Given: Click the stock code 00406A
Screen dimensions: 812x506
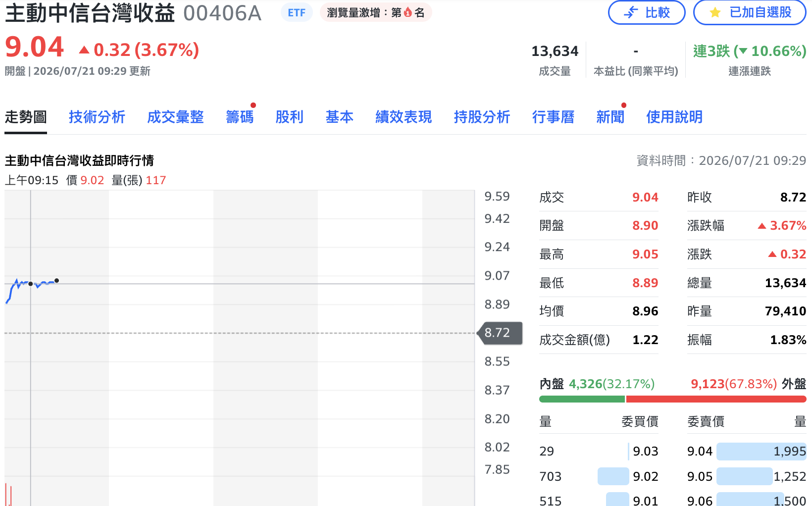Looking at the screenshot, I should [222, 13].
